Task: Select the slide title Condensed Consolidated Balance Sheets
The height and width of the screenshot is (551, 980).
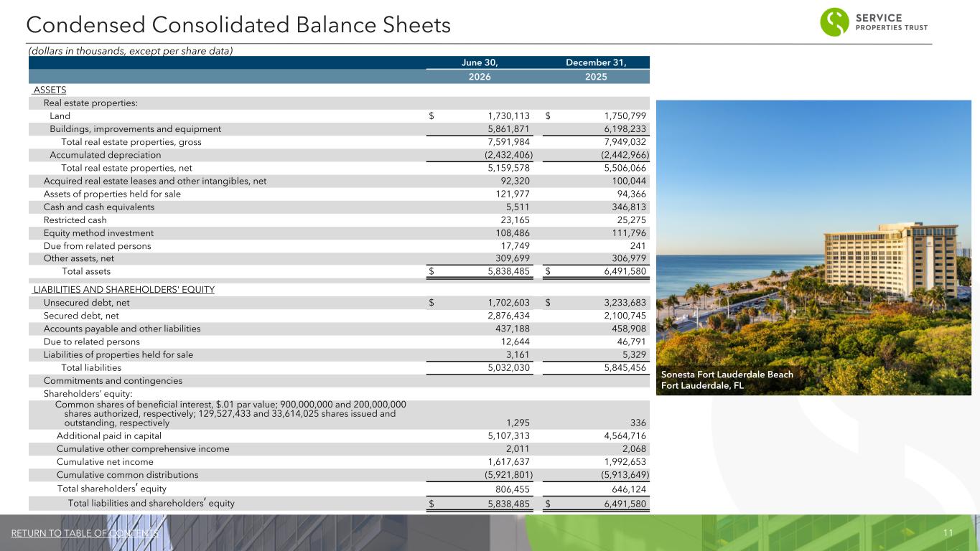Action: [238, 26]
